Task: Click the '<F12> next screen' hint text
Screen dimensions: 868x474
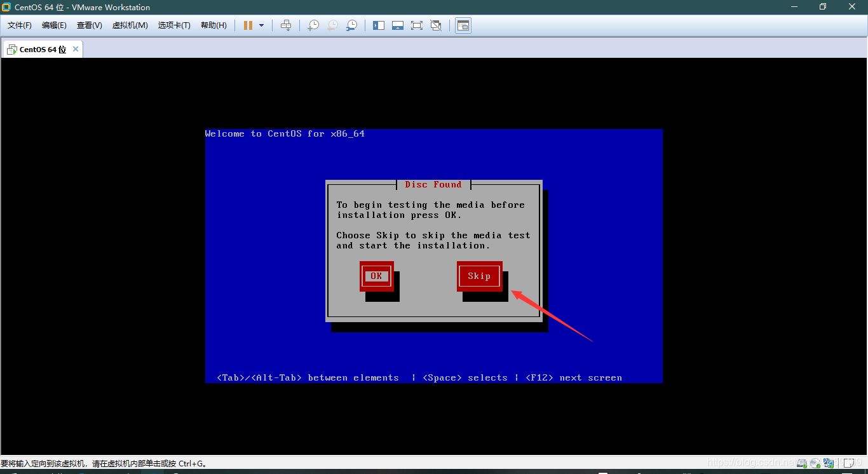Action: pyautogui.click(x=574, y=377)
